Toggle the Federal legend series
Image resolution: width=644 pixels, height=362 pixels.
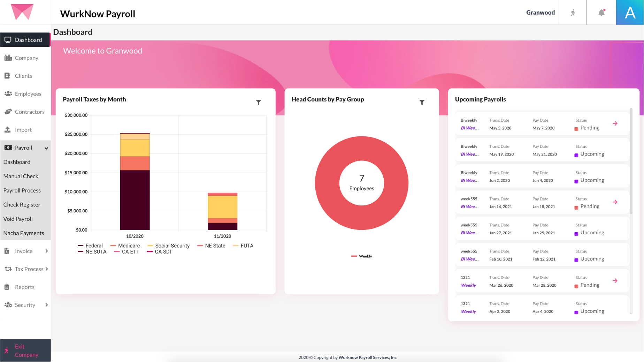coord(90,246)
